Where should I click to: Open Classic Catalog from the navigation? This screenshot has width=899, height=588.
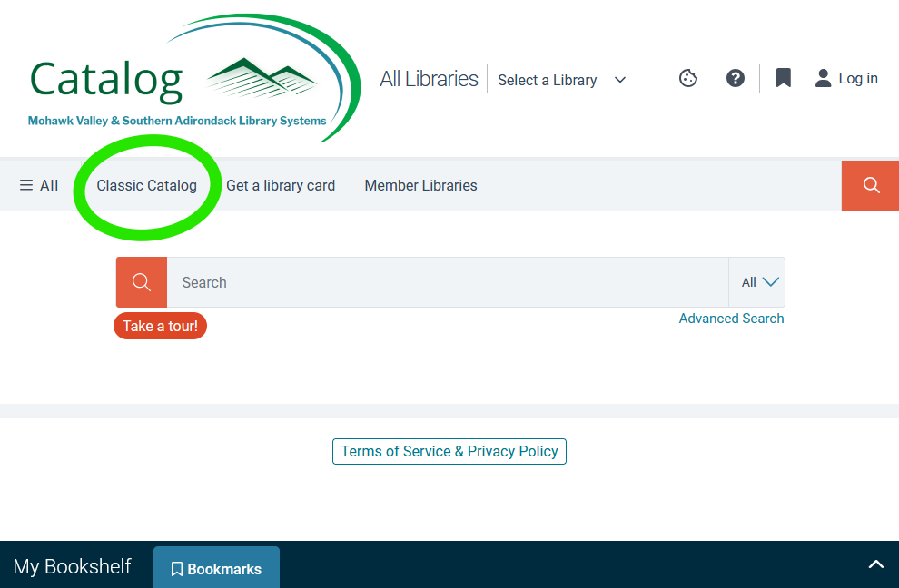[x=146, y=185]
